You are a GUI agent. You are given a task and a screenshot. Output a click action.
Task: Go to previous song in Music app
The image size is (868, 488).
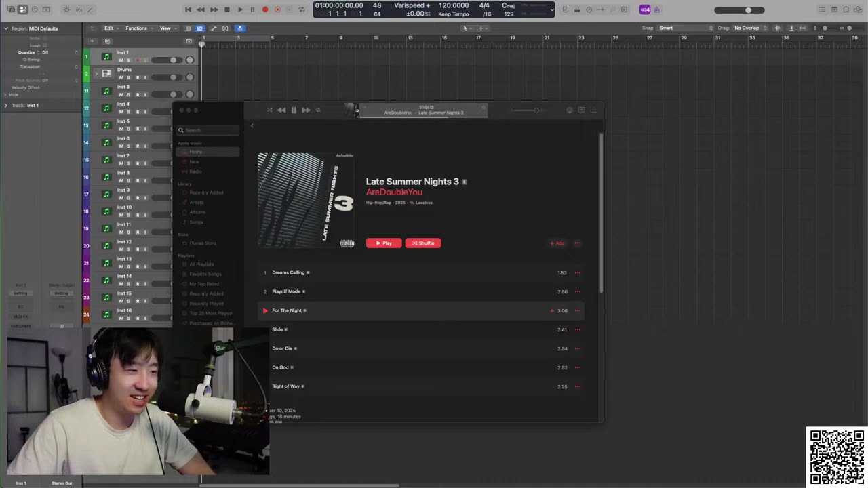pyautogui.click(x=281, y=110)
